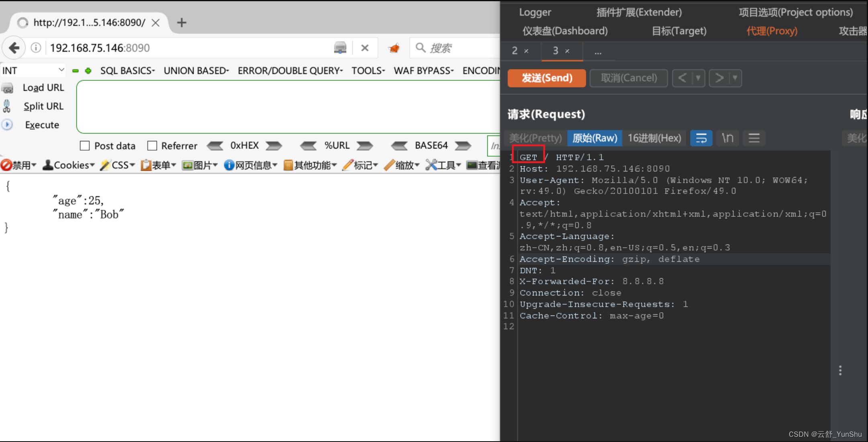Click the right arrow after BASE64
This screenshot has height=442, width=868.
(463, 145)
